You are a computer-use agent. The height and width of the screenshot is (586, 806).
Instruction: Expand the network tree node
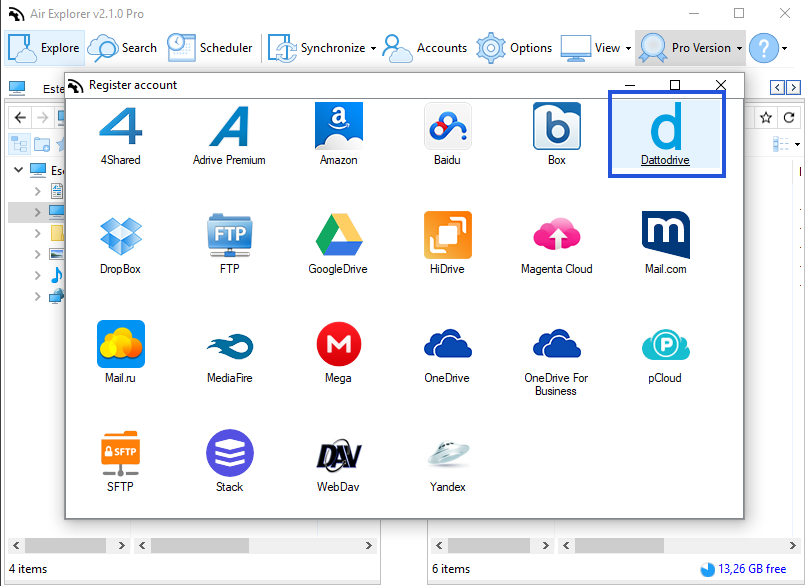click(x=37, y=296)
